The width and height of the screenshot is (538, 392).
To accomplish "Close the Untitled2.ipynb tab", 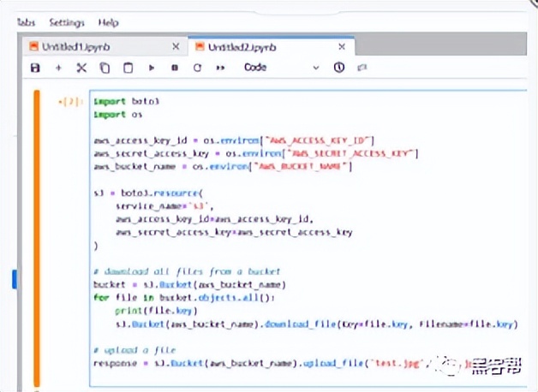I will tap(342, 46).
